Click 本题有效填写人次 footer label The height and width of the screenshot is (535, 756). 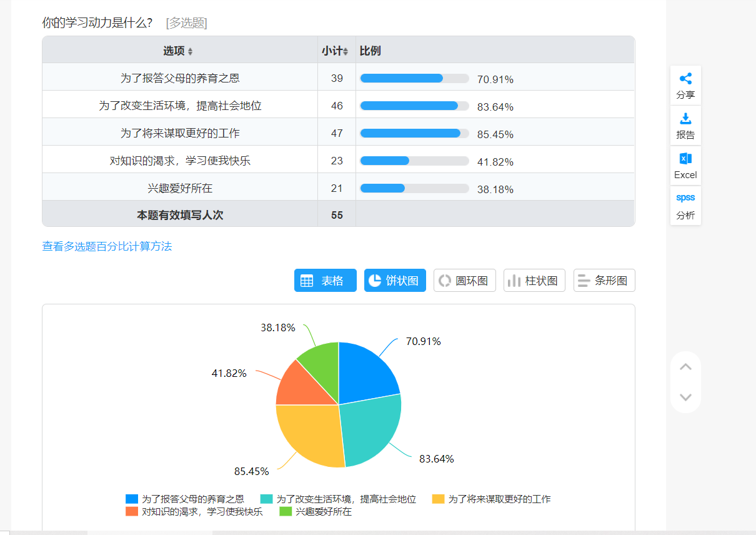[x=180, y=215]
